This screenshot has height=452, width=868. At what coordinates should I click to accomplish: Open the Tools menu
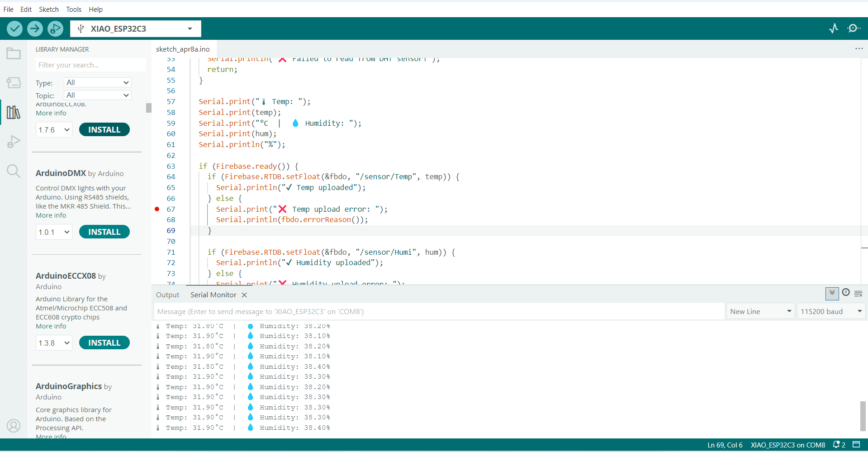point(74,9)
